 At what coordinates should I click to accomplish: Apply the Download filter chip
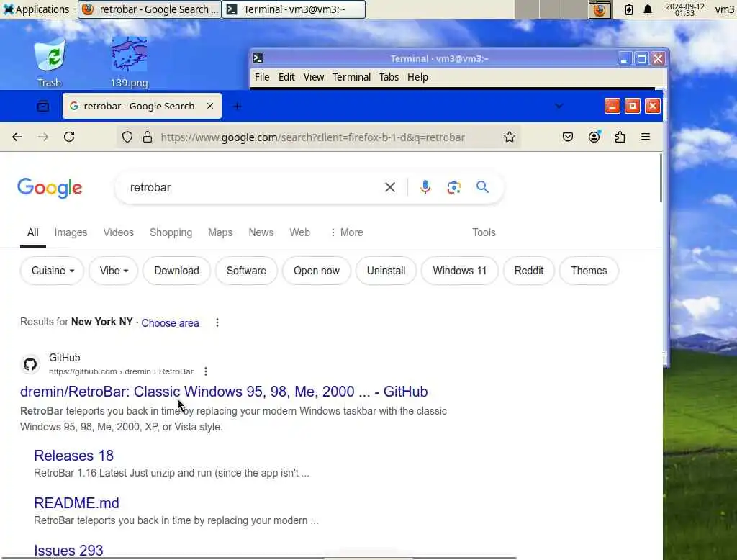coord(177,271)
